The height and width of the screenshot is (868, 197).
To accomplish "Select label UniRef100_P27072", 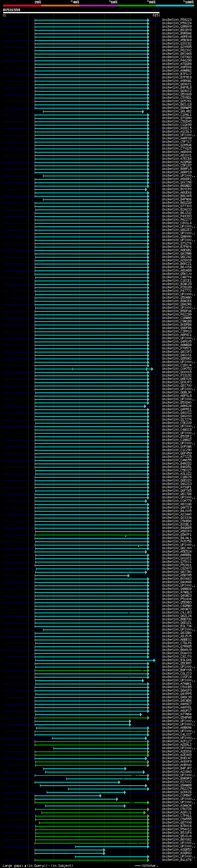I will (177, 782).
